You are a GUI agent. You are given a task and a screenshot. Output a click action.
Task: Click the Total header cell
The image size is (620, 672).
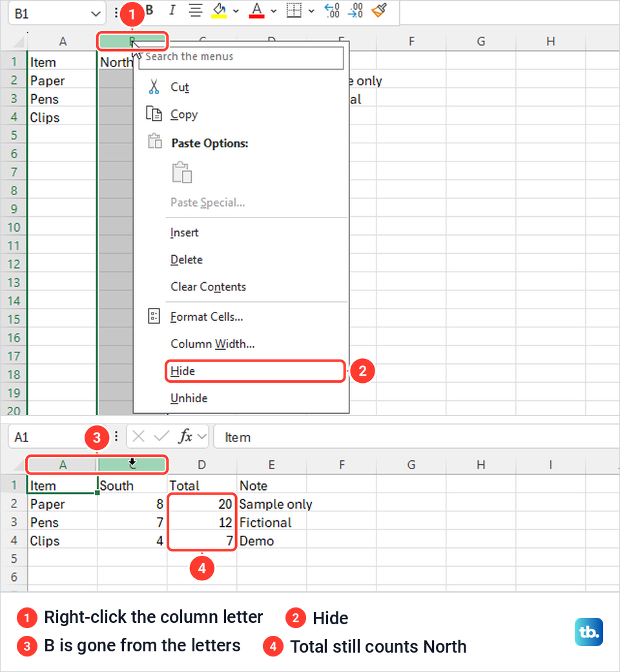[201, 485]
